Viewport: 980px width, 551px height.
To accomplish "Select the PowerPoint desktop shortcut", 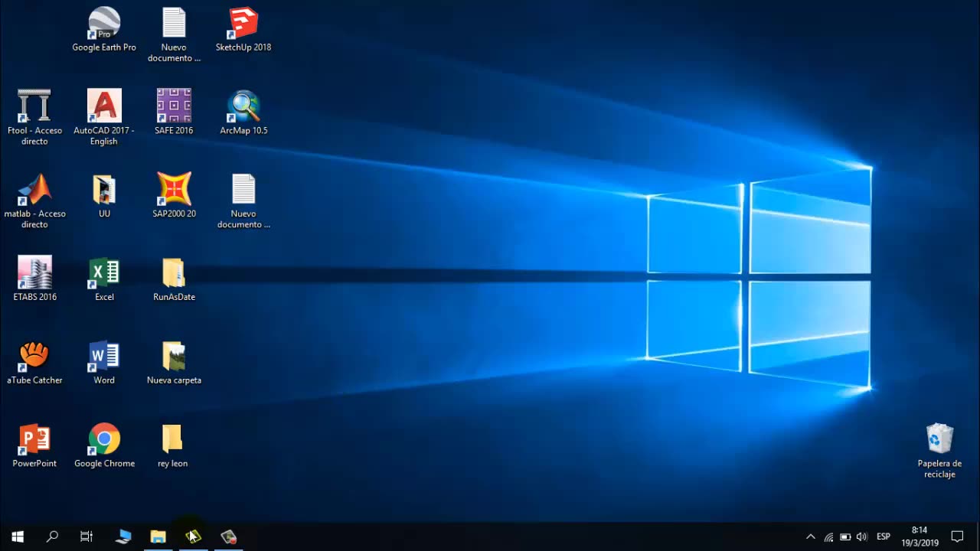I will [x=34, y=445].
